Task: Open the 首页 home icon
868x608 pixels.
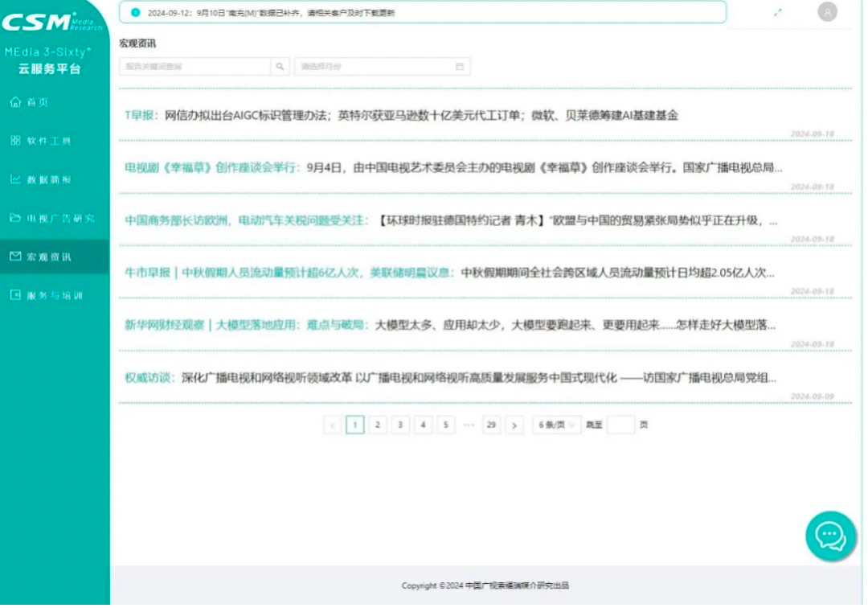Action: tap(15, 102)
